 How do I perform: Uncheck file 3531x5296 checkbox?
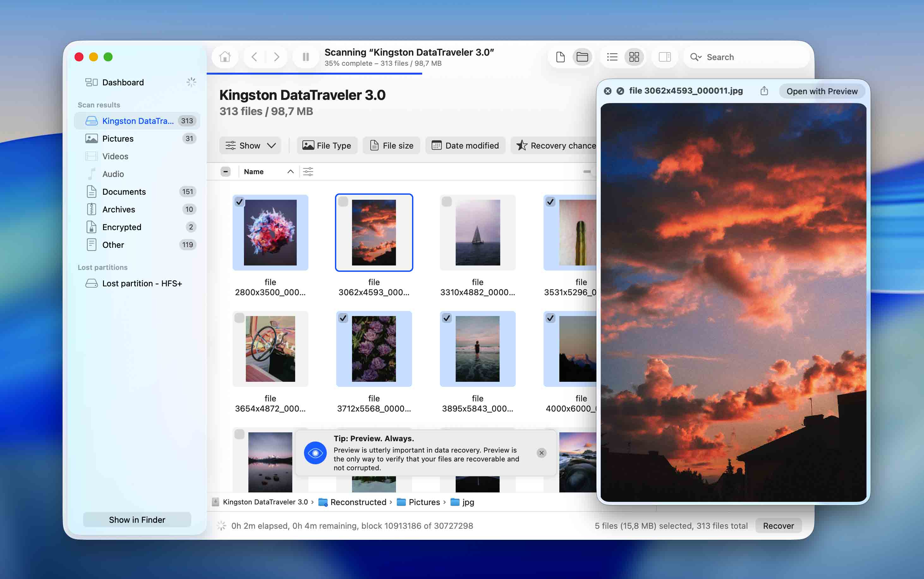point(550,201)
